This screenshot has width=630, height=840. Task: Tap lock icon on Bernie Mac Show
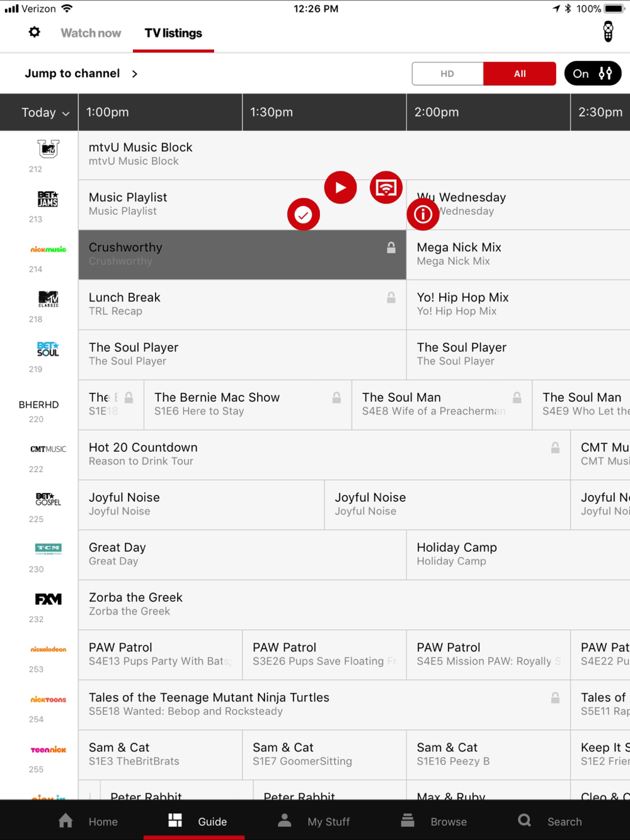pyautogui.click(x=336, y=397)
